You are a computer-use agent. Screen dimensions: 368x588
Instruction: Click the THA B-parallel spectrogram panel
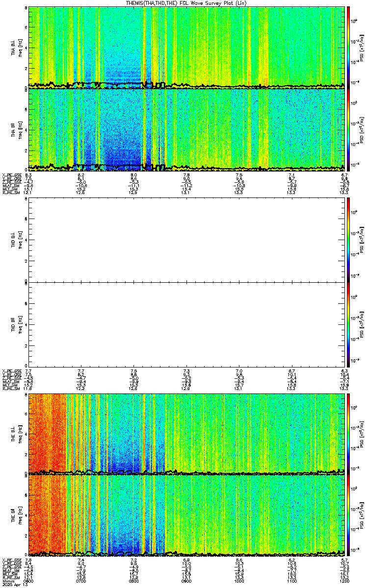click(x=186, y=129)
